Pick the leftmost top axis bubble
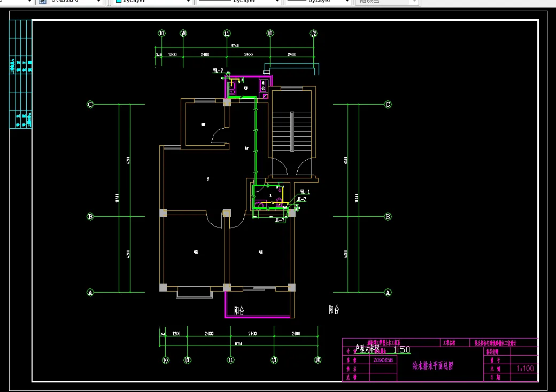 [x=161, y=33]
